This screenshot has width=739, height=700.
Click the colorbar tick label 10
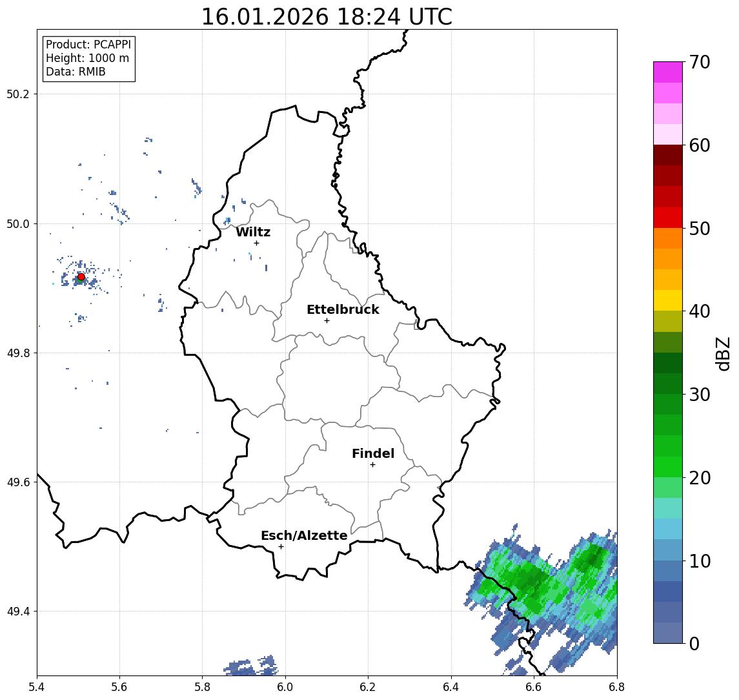coord(700,561)
